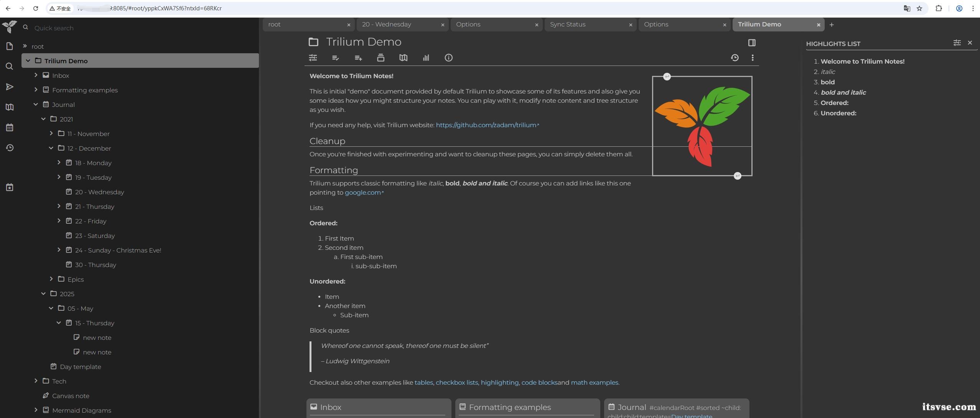Image resolution: width=980 pixels, height=418 pixels.
Task: Select Day template in the tree
Action: tap(81, 367)
